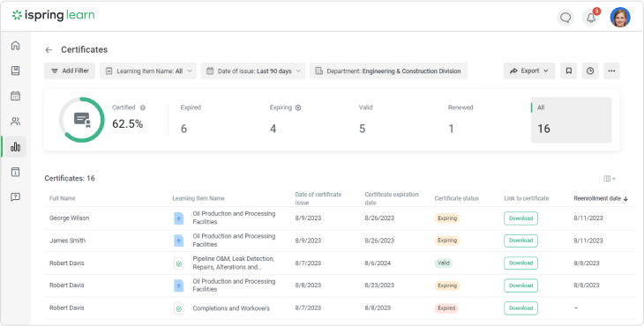Click Pipeline O&M, Leak Detection item name
The image size is (644, 326).
point(234,263)
